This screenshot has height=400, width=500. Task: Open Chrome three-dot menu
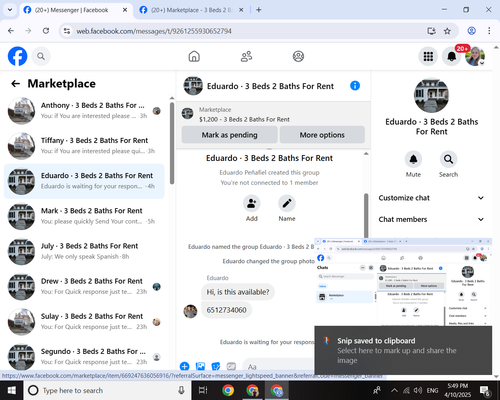(489, 31)
